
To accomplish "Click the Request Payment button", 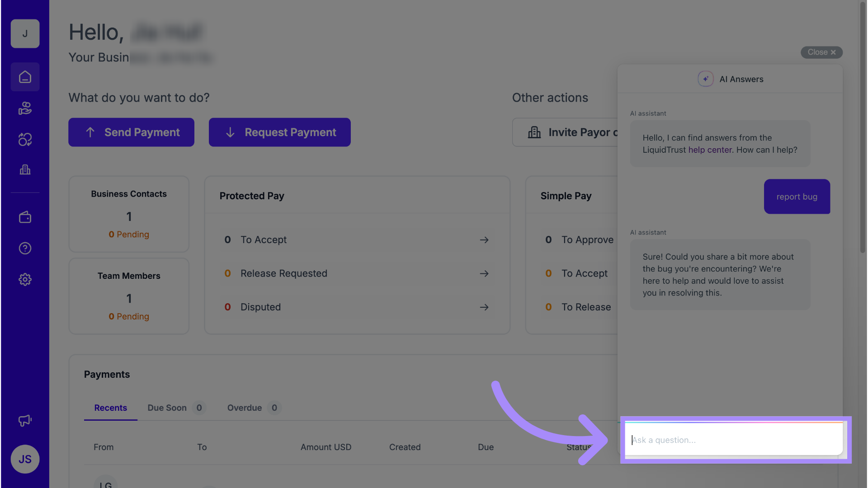I will point(279,132).
